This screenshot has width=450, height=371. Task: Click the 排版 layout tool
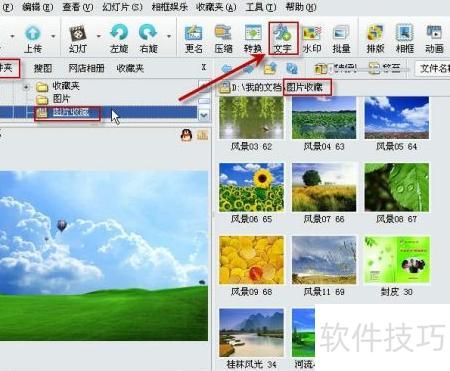tap(375, 39)
